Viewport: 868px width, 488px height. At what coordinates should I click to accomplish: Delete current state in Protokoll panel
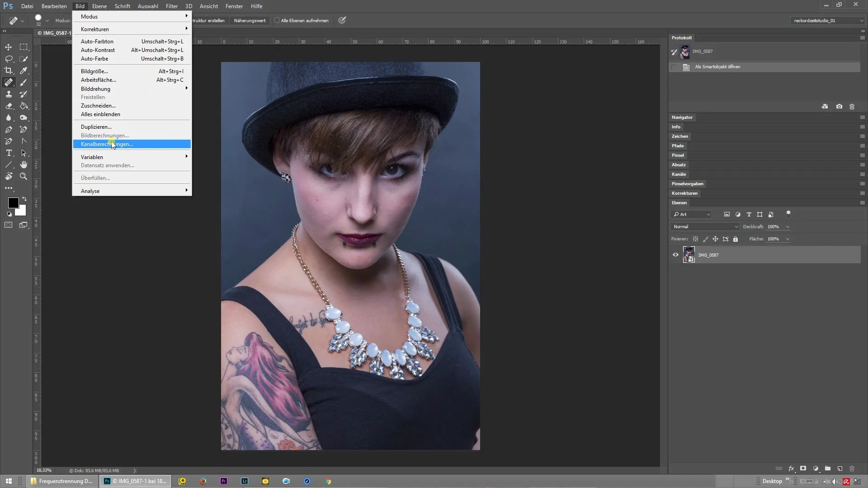(852, 107)
